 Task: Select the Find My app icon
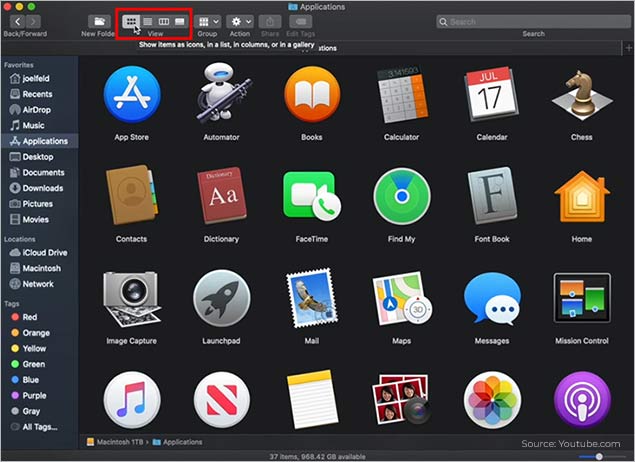(x=402, y=196)
